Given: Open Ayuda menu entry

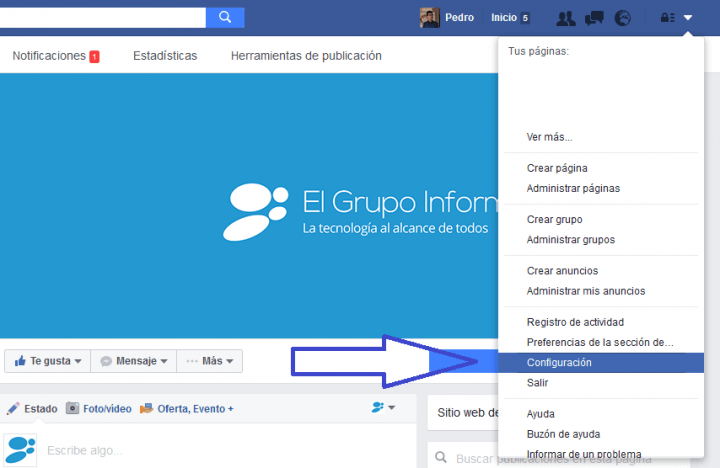Looking at the screenshot, I should [540, 414].
